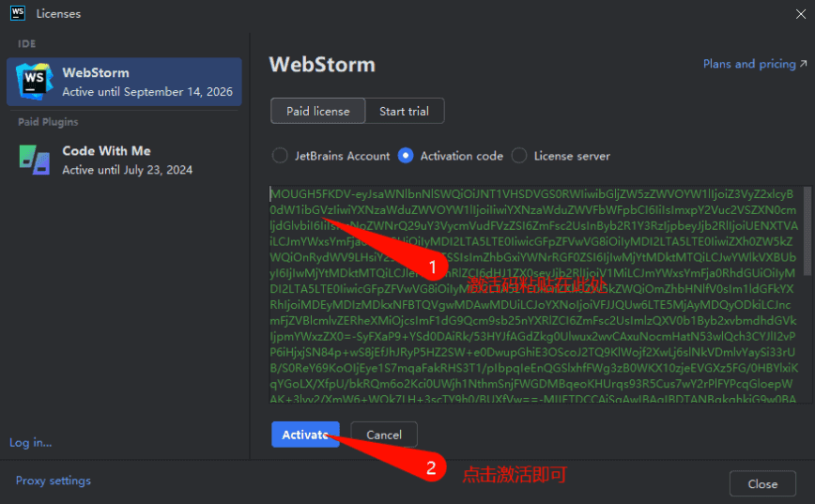
Task: Click the WS icon in the title bar
Action: (x=17, y=14)
